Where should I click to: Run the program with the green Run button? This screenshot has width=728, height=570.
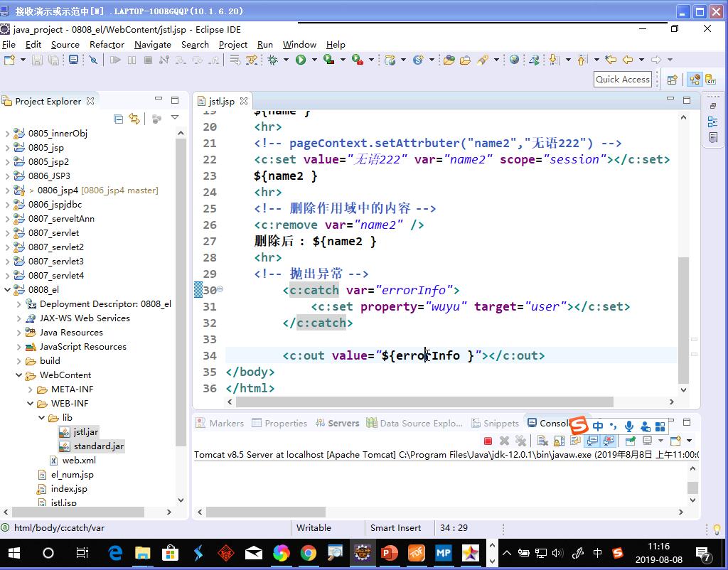click(301, 60)
